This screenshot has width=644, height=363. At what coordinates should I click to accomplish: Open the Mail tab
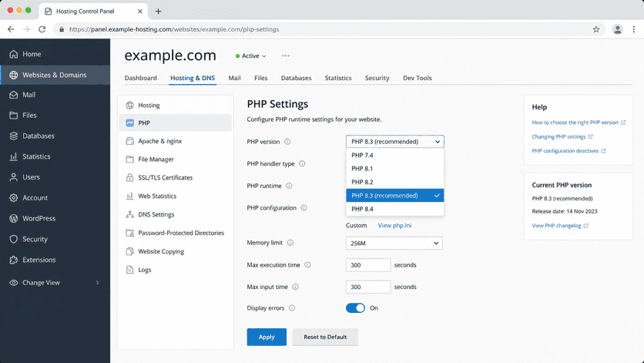click(234, 78)
